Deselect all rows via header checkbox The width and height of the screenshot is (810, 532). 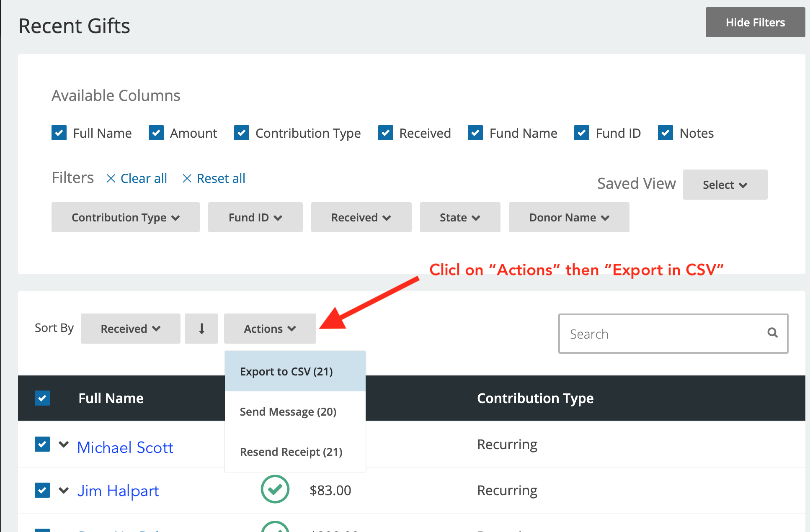point(42,398)
